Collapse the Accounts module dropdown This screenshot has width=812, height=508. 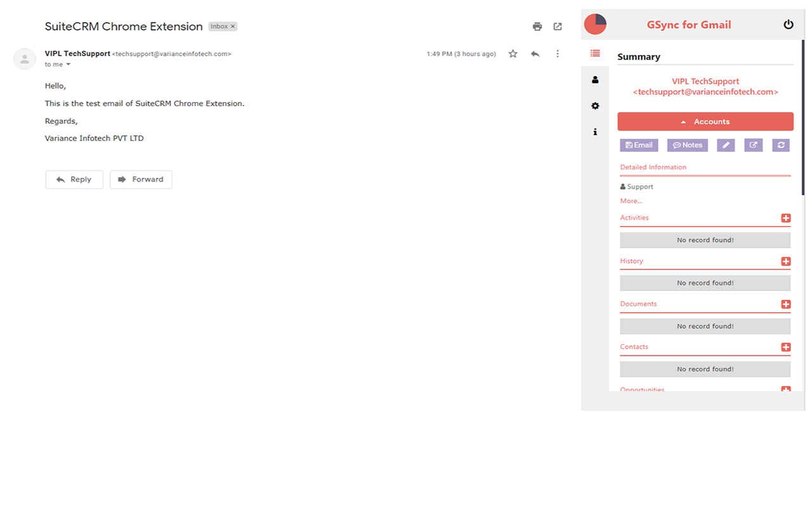point(705,121)
